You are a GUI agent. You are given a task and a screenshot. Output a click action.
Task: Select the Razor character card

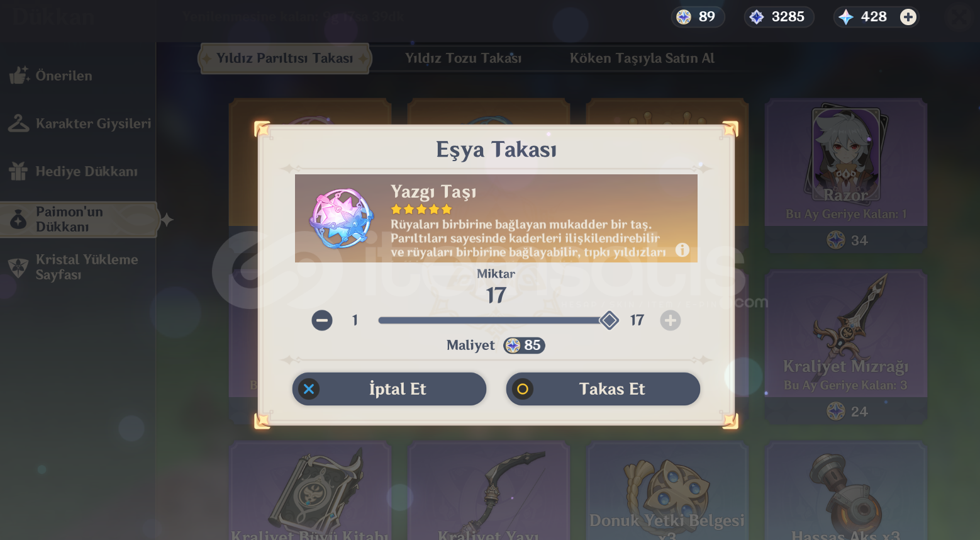[x=846, y=175]
